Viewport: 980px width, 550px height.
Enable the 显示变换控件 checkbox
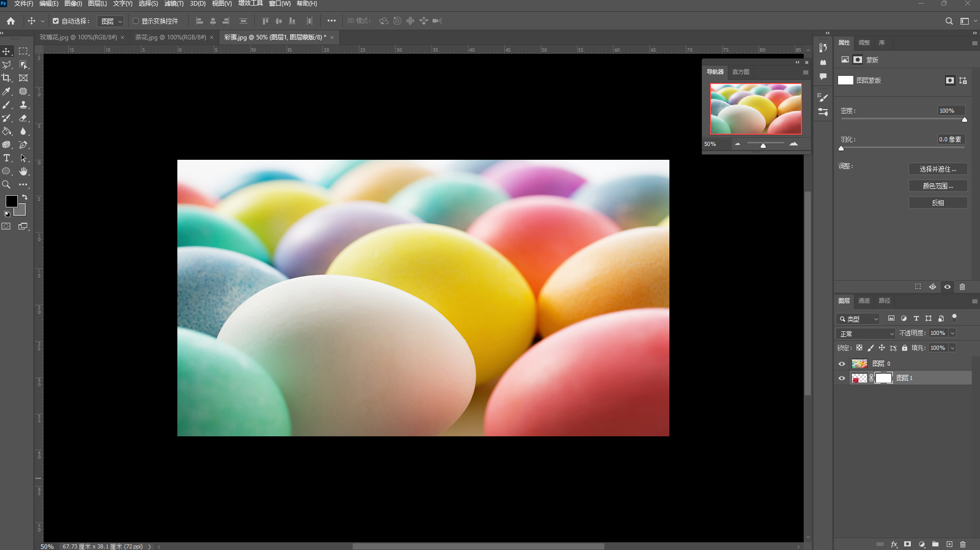136,21
